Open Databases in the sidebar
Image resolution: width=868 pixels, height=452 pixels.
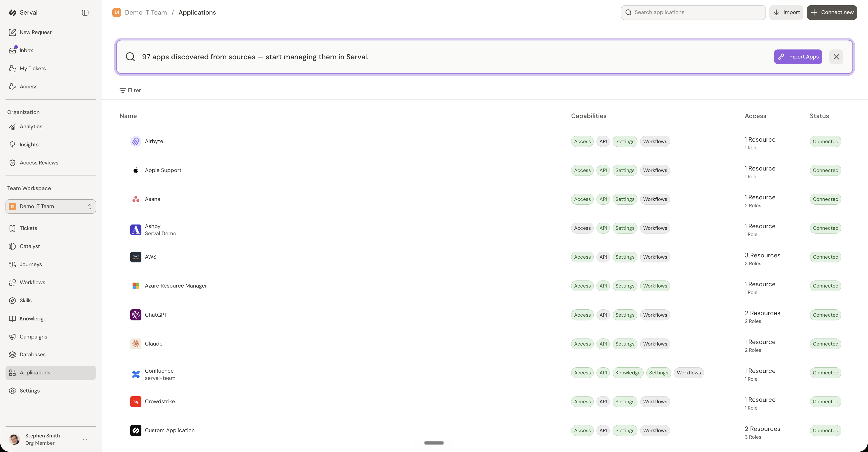(x=50, y=355)
